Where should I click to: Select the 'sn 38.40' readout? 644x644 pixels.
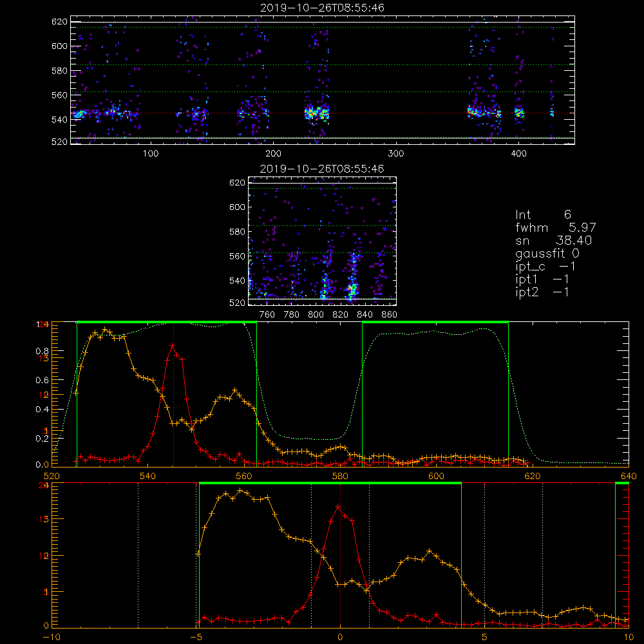pos(554,240)
